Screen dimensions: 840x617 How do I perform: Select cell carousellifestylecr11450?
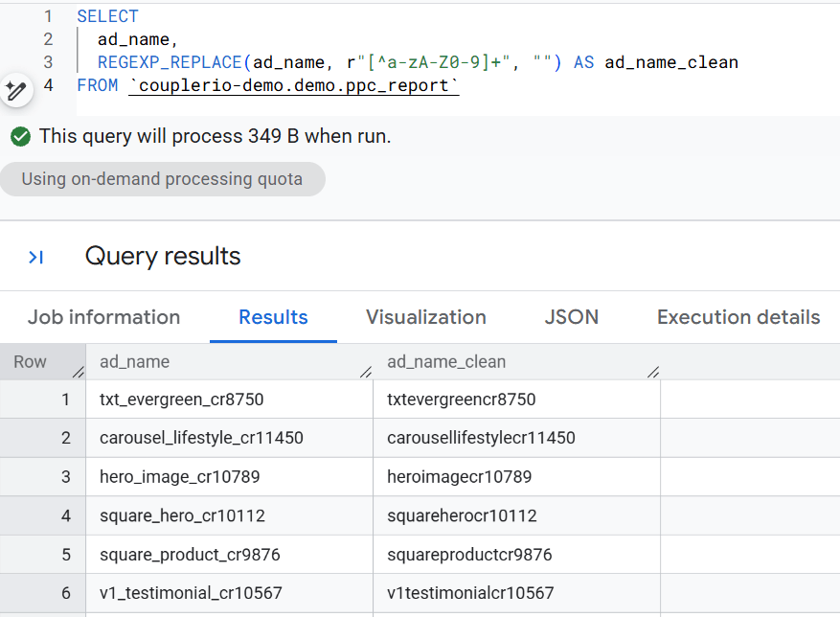click(x=516, y=438)
